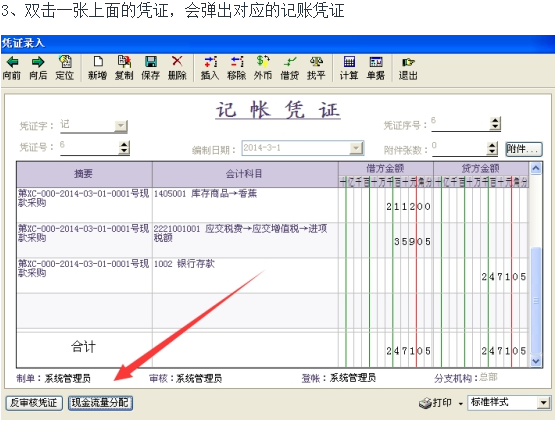The height and width of the screenshot is (424, 557).
Task: Select the 2221001001 应交税费 account cell
Action: tap(245, 240)
